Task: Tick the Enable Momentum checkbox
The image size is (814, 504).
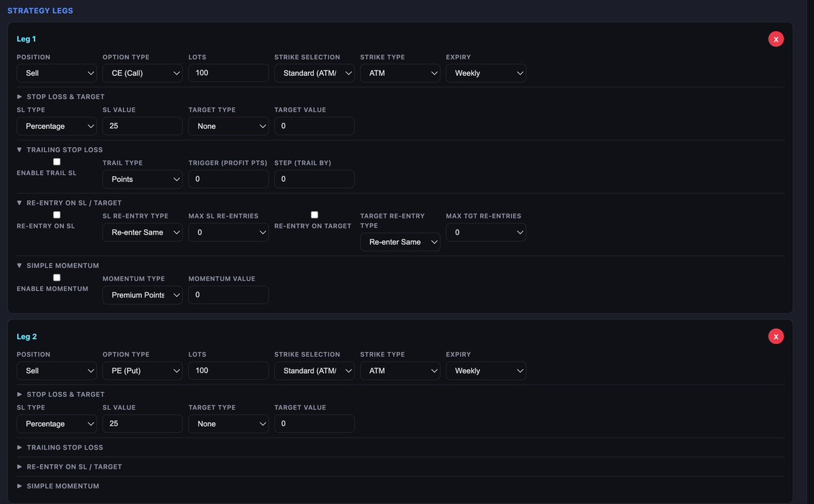Action: [56, 277]
